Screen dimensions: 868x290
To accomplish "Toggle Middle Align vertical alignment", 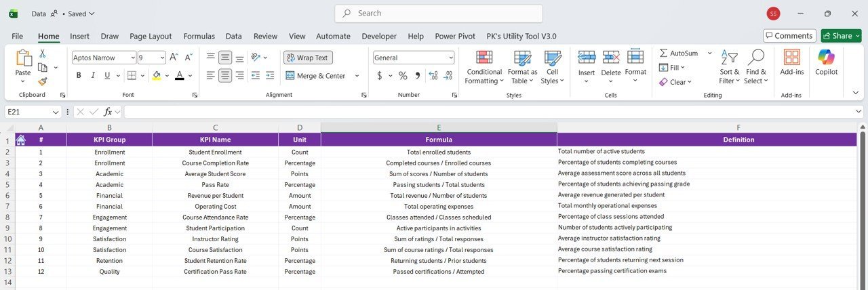I will click(225, 58).
